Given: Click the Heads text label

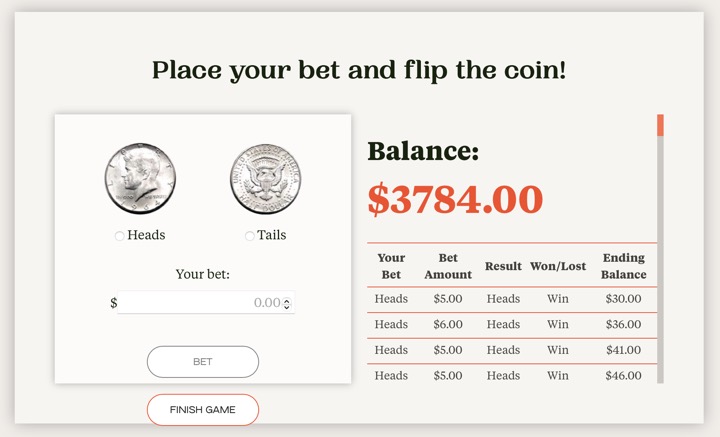Looking at the screenshot, I should 146,235.
